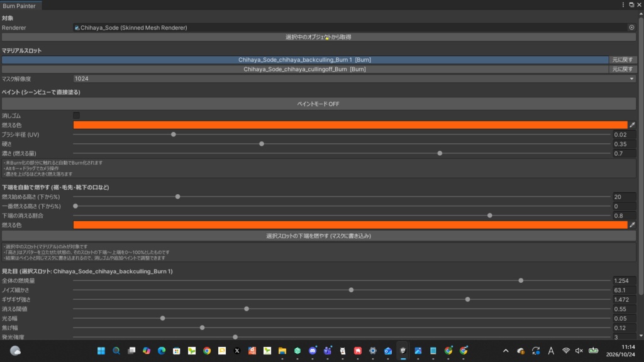Open Microsoft Store from the taskbar
This screenshot has height=362, width=644.
pyautogui.click(x=177, y=351)
